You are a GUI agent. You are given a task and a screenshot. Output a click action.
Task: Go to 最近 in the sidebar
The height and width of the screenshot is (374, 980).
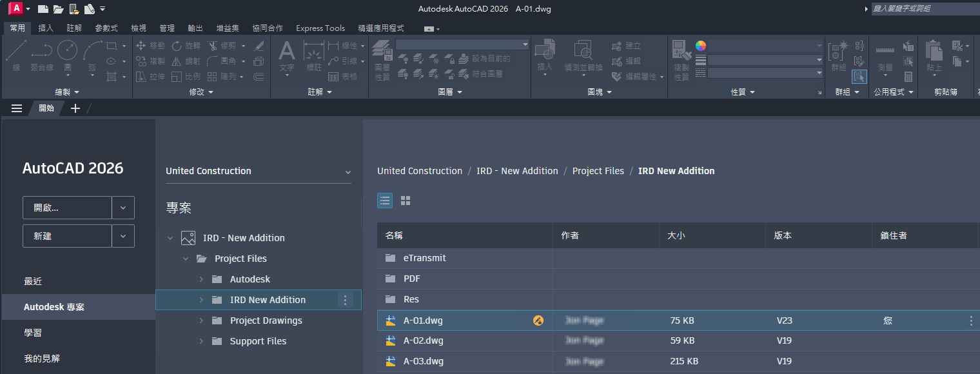[33, 281]
